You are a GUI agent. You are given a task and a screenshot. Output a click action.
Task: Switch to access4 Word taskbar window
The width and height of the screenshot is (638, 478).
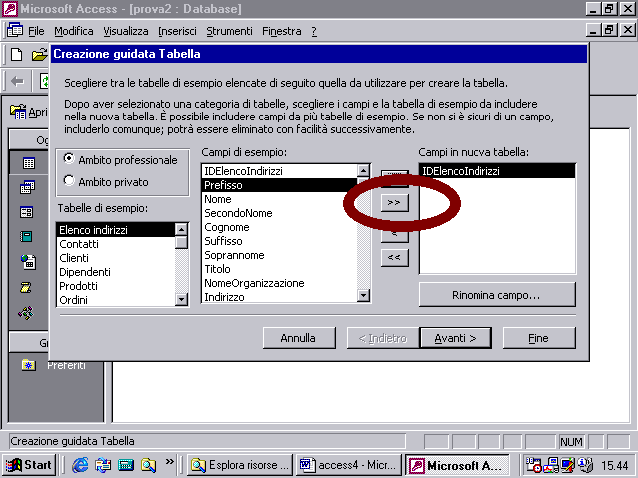point(348,465)
